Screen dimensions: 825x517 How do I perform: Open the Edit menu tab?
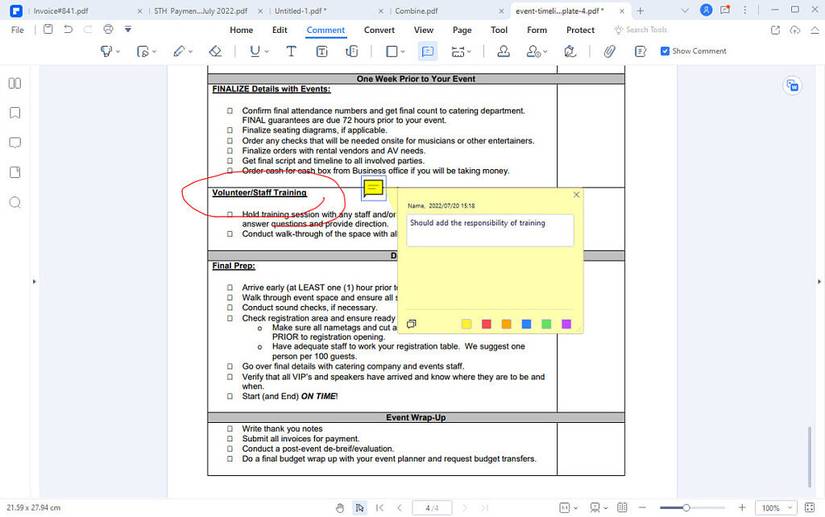click(279, 30)
